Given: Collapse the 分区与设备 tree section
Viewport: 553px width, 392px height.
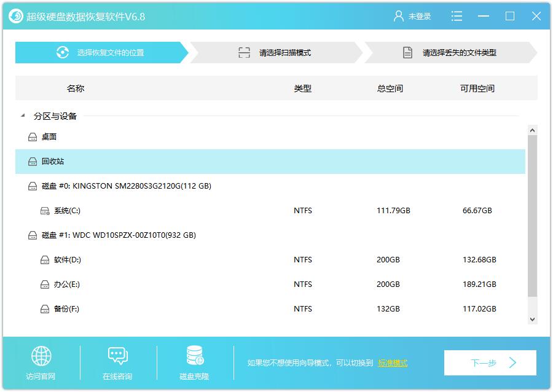Looking at the screenshot, I should 22,116.
